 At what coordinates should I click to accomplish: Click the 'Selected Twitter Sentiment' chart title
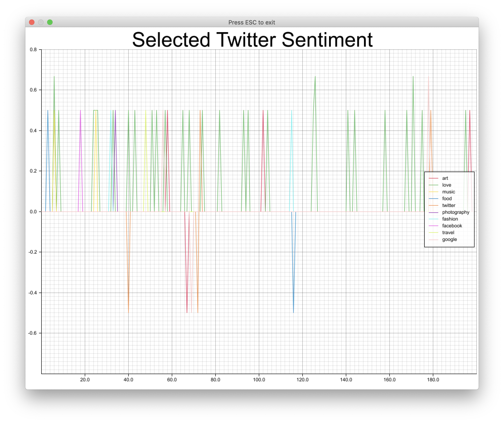[x=252, y=40]
